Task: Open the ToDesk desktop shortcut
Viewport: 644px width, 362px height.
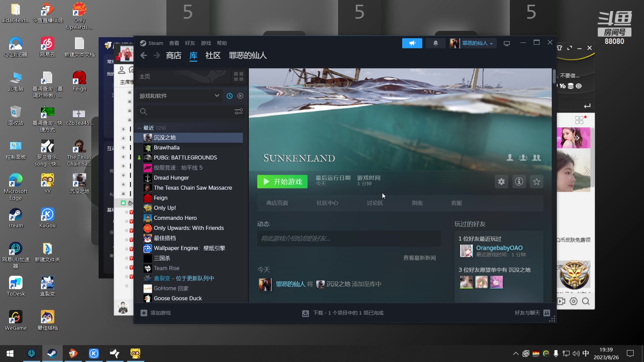Action: [x=15, y=286]
